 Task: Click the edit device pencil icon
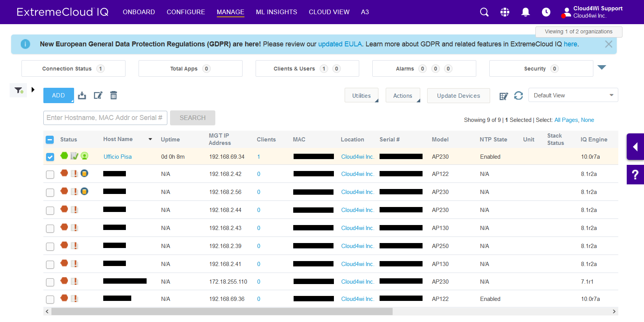[98, 95]
